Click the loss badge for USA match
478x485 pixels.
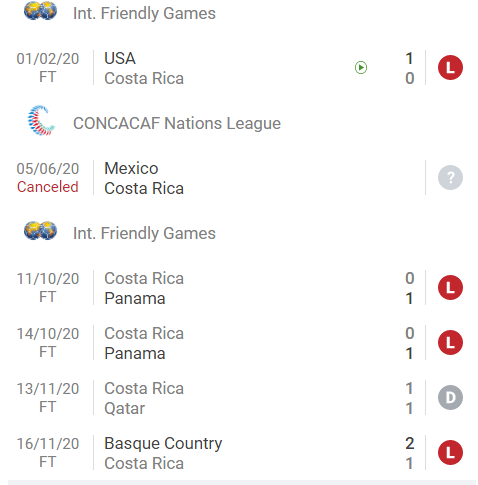450,68
